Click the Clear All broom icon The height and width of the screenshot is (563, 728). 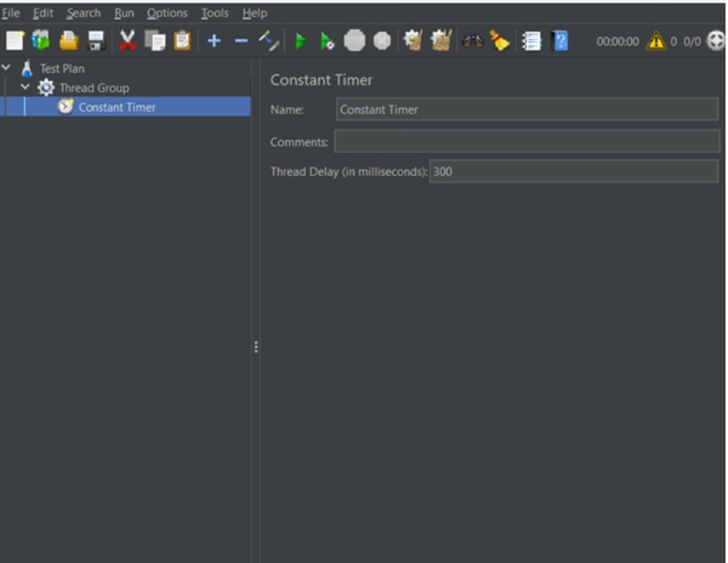[x=500, y=41]
